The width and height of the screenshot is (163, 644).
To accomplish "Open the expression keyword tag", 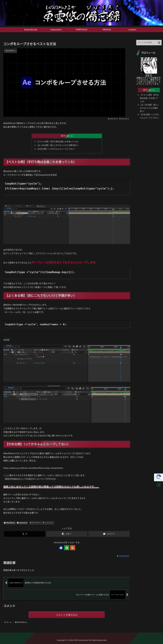I will pyautogui.click(x=48, y=523).
